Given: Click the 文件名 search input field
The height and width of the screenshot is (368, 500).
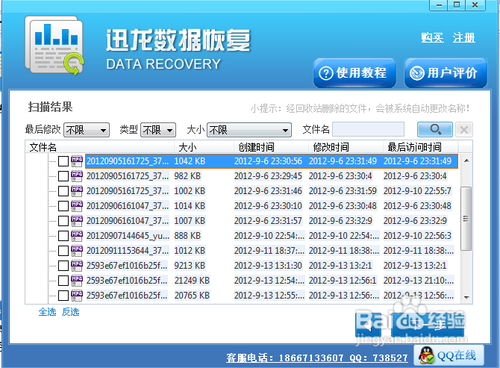Looking at the screenshot, I should (368, 129).
